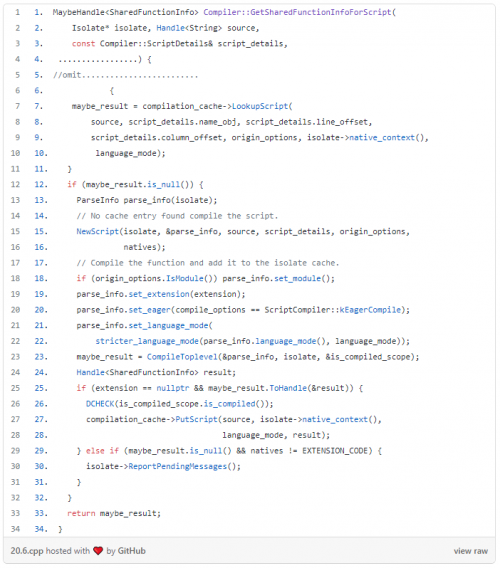Select gutter line number 1
Viewport: 500px width, 568px height.
coord(17,12)
